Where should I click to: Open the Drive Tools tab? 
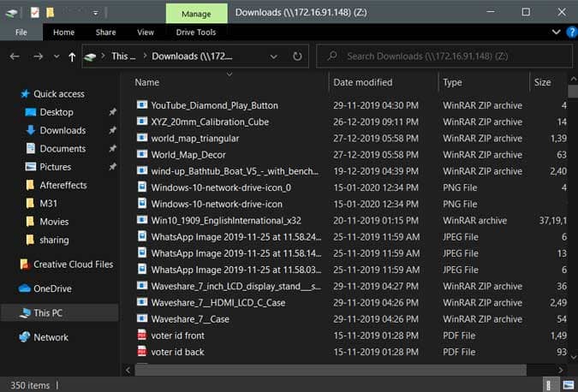pos(196,32)
